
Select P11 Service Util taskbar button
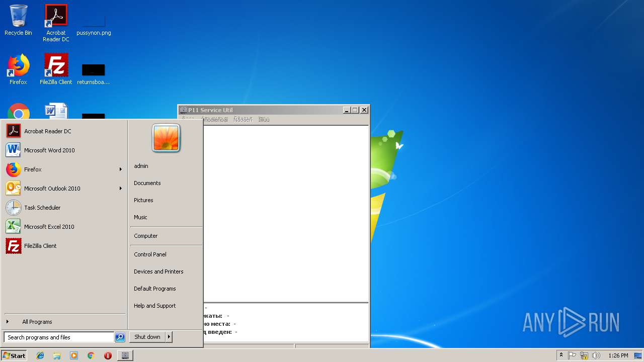tap(125, 355)
